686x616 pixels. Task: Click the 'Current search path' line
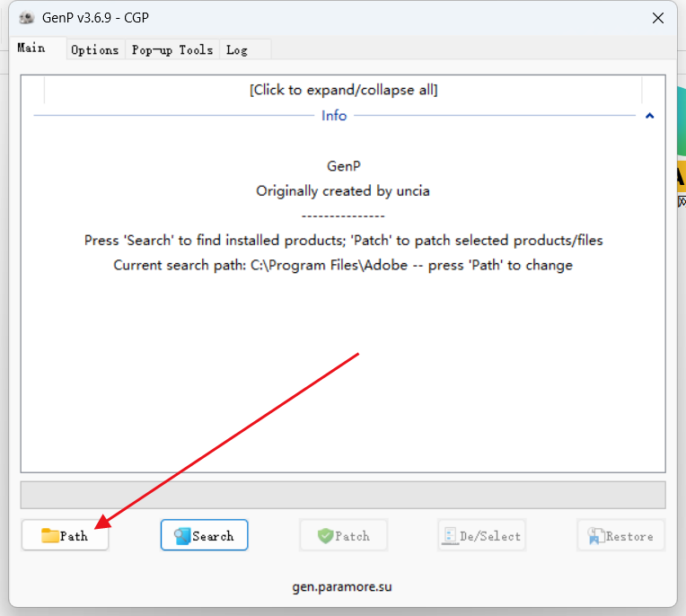(x=343, y=265)
